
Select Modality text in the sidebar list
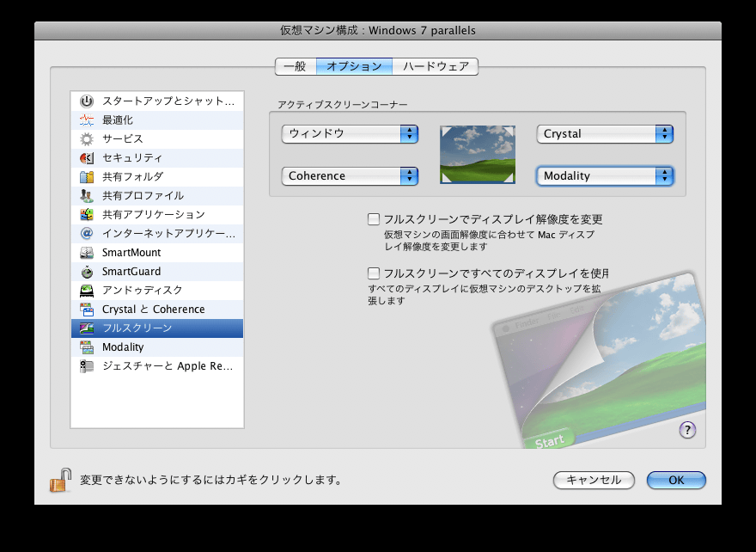[123, 347]
